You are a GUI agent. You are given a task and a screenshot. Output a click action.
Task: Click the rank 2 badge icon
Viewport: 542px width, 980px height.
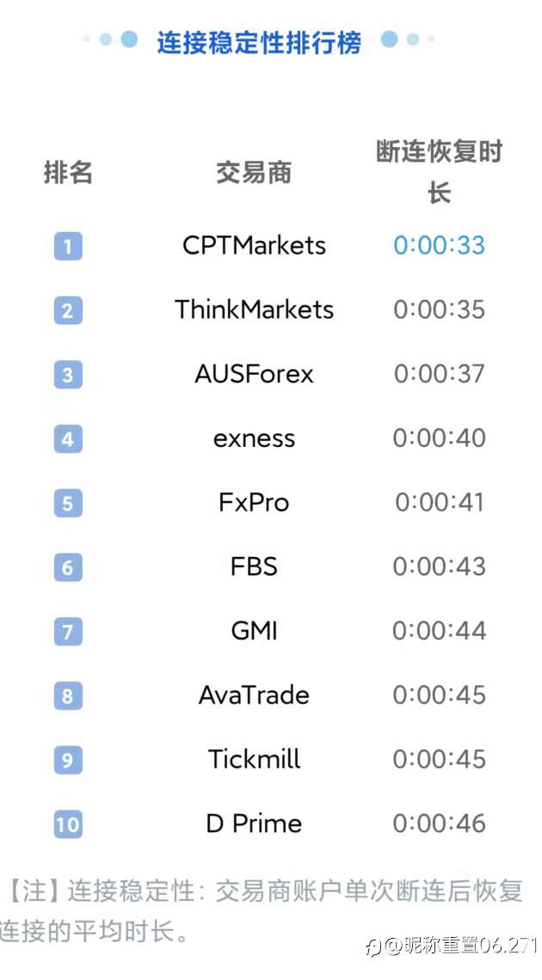68,310
